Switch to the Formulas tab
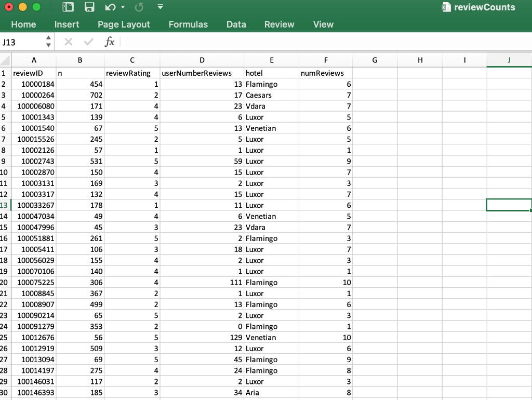 click(x=188, y=24)
